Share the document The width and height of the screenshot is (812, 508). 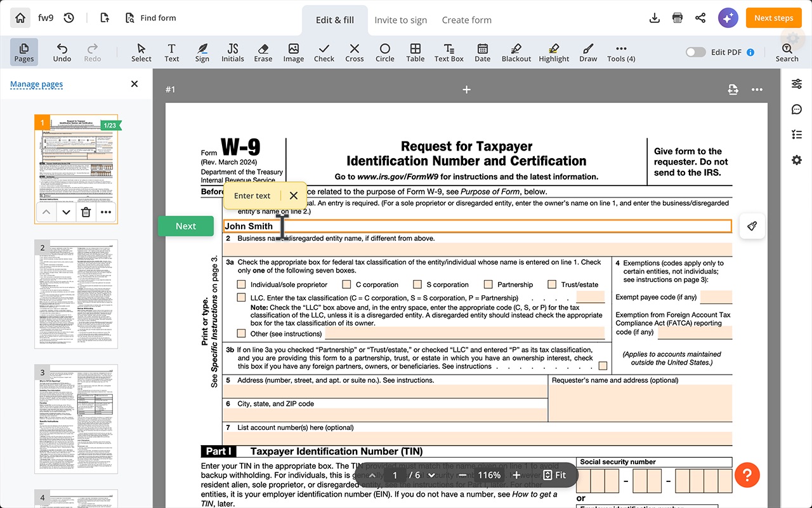point(700,18)
